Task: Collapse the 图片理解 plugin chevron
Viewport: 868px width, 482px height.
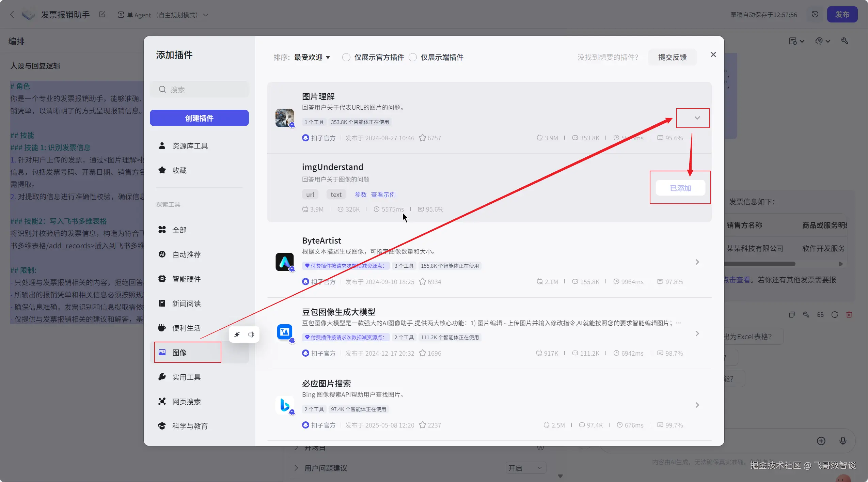Action: [x=697, y=118]
